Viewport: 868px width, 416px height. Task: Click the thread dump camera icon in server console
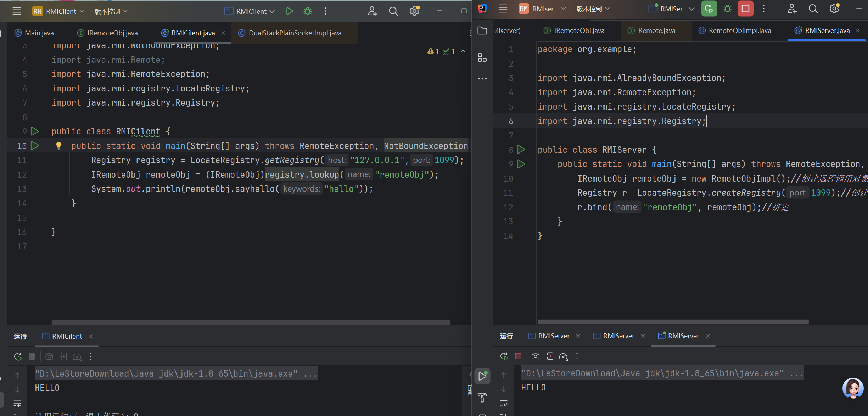point(535,356)
